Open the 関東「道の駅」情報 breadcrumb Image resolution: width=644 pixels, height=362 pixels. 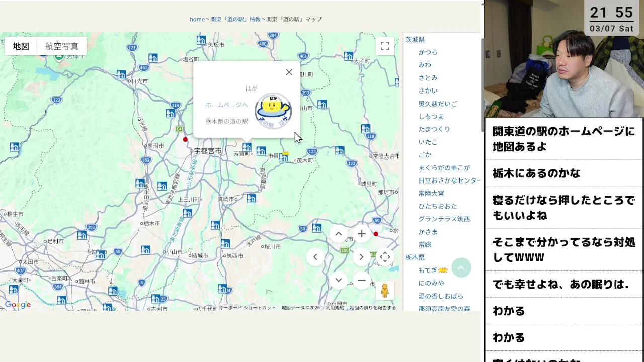(x=235, y=19)
